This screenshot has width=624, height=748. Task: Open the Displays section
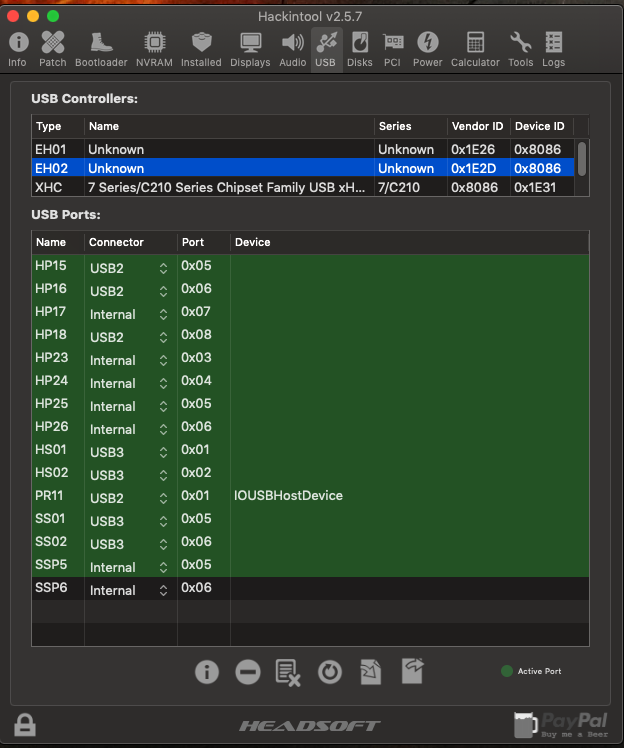(x=250, y=50)
